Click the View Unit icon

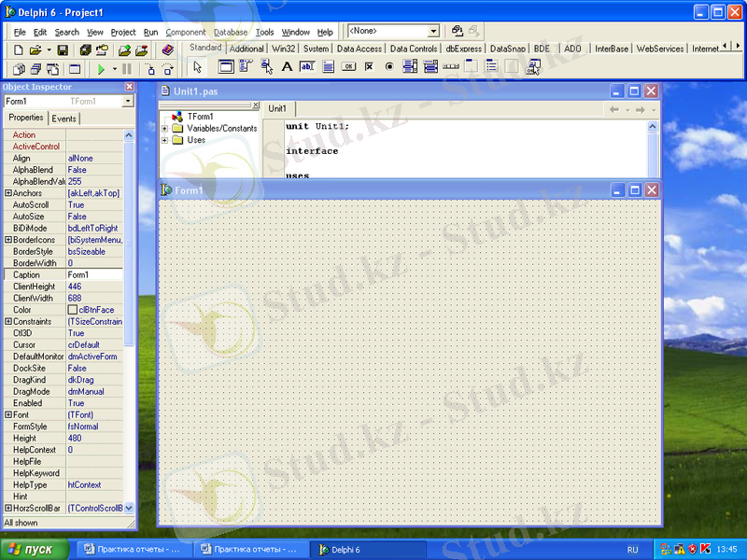pyautogui.click(x=19, y=69)
